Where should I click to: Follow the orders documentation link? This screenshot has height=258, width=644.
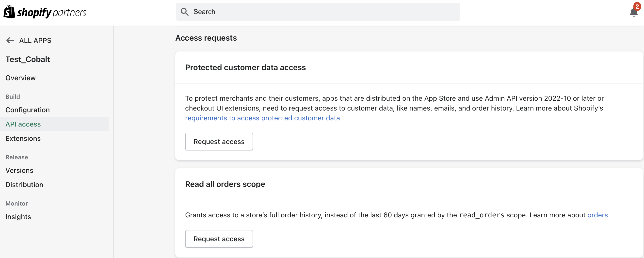click(597, 215)
